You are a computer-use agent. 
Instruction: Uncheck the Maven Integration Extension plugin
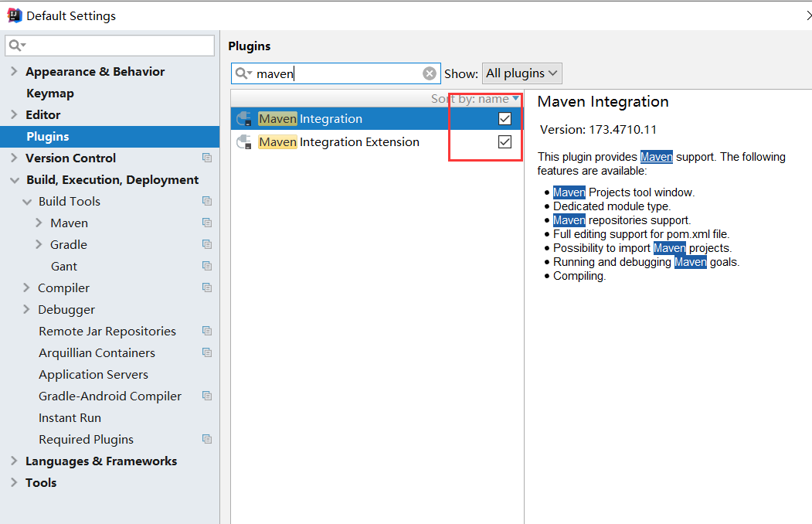[505, 141]
